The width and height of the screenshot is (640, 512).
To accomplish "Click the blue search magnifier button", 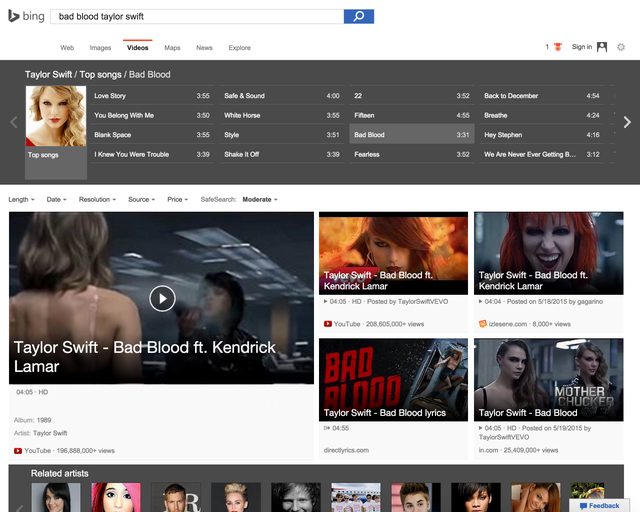I will [x=358, y=16].
